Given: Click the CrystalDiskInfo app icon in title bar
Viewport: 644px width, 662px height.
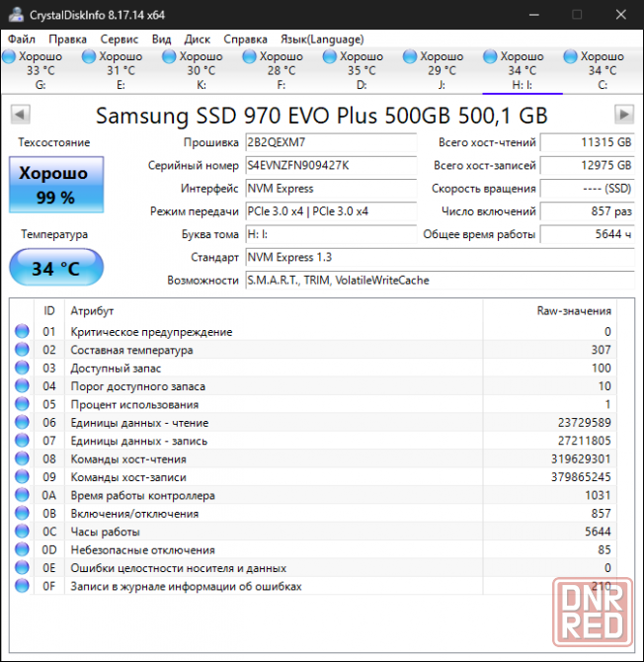Looking at the screenshot, I should pyautogui.click(x=16, y=15).
